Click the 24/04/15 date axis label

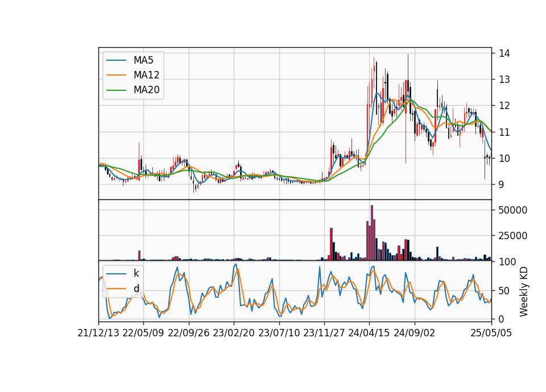click(369, 333)
